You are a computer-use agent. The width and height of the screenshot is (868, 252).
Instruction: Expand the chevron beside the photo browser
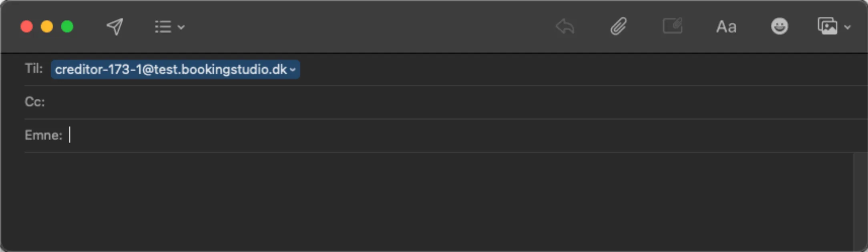(848, 27)
